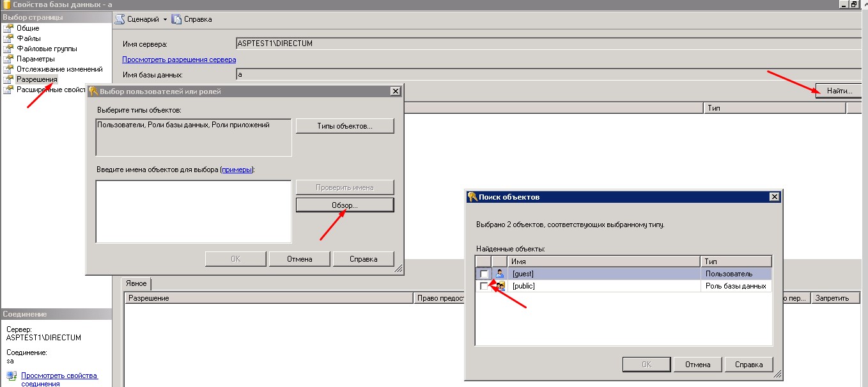This screenshot has width=868, height=387.
Task: Open the Справка help icon in toolbar
Action: pos(176,19)
